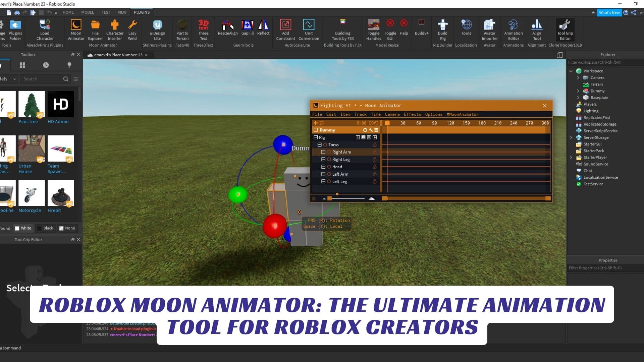Open the Animation Editor
This screenshot has width=644, height=362.
pyautogui.click(x=513, y=29)
